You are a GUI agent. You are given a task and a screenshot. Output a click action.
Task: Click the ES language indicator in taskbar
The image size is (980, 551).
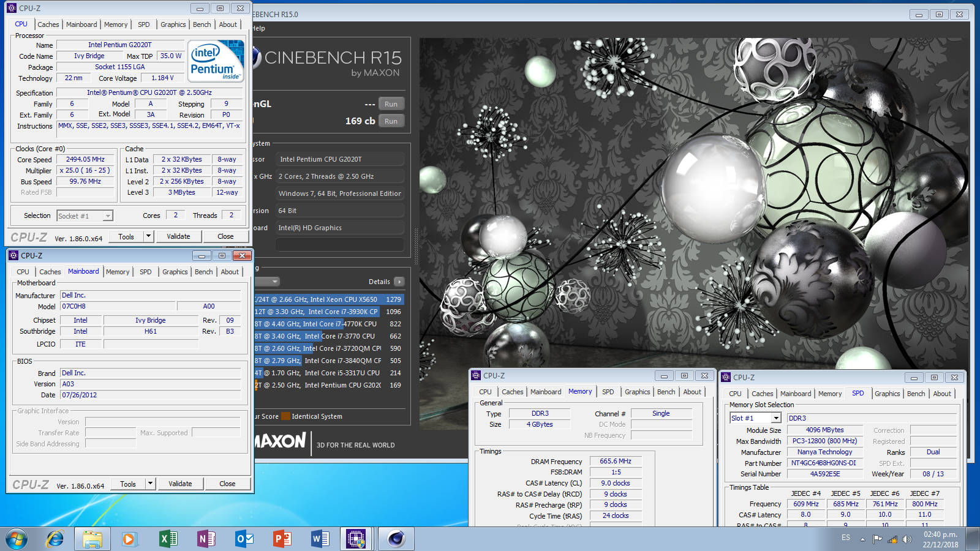click(x=846, y=538)
